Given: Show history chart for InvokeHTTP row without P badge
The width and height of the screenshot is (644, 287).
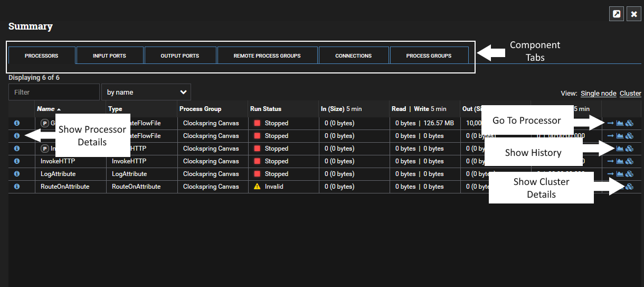Looking at the screenshot, I should tap(620, 161).
